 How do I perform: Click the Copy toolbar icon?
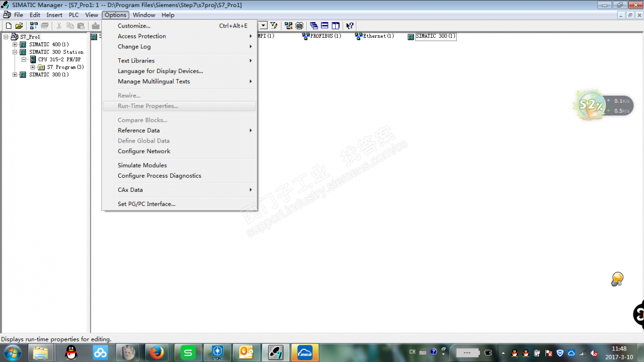coord(70,26)
